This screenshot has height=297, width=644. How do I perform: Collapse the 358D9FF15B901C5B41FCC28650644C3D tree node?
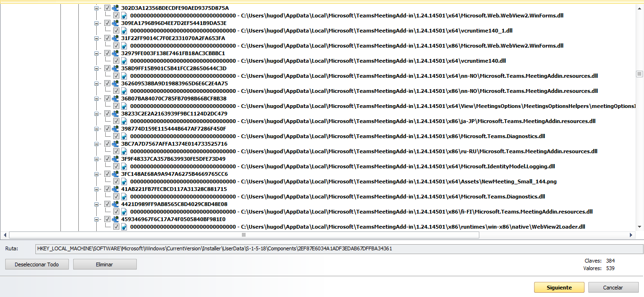[97, 68]
